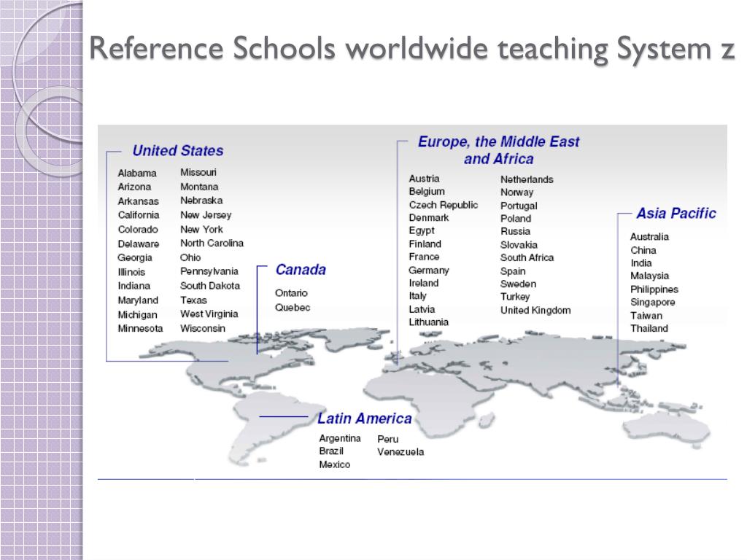Select the 'Portugal' entry

[x=519, y=206]
